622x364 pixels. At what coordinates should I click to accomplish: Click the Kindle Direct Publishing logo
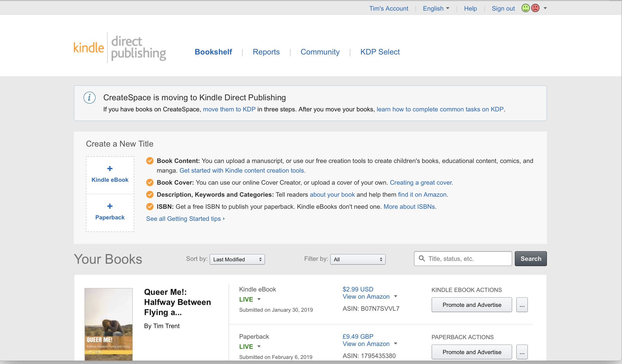tap(120, 47)
